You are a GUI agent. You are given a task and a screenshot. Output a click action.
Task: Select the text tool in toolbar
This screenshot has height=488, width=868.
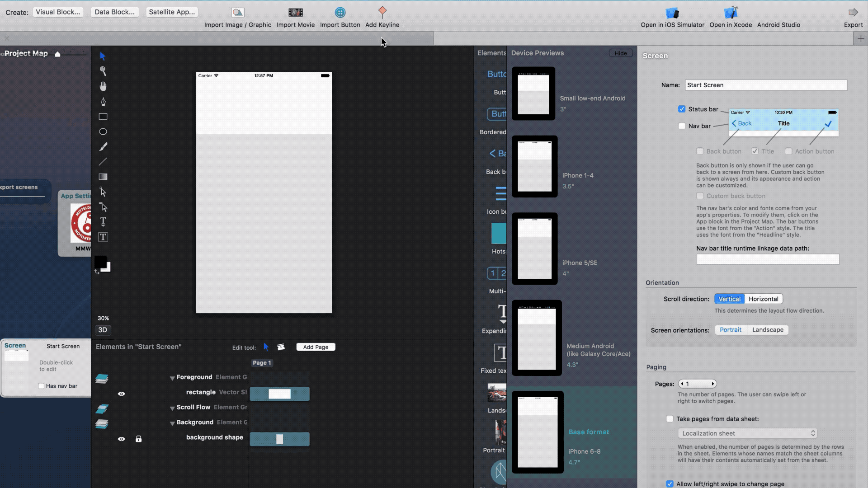point(103,222)
